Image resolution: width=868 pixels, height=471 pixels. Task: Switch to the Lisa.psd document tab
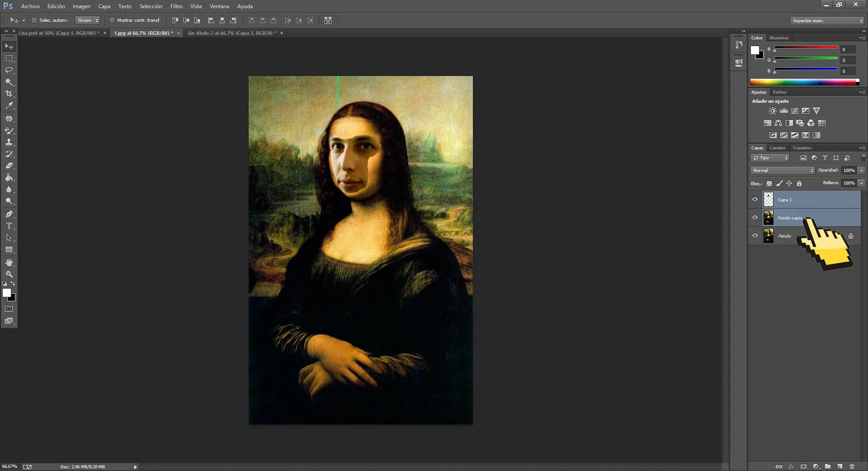pyautogui.click(x=59, y=33)
